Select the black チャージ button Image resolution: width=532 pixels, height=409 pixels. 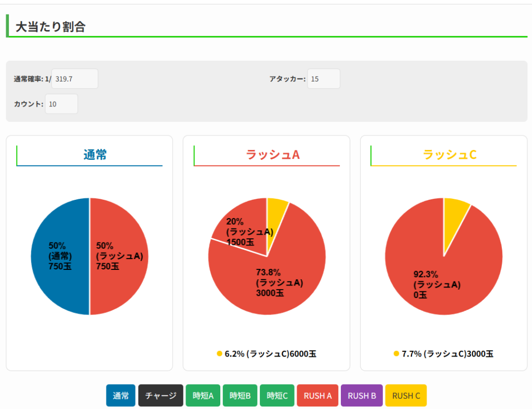(161, 396)
